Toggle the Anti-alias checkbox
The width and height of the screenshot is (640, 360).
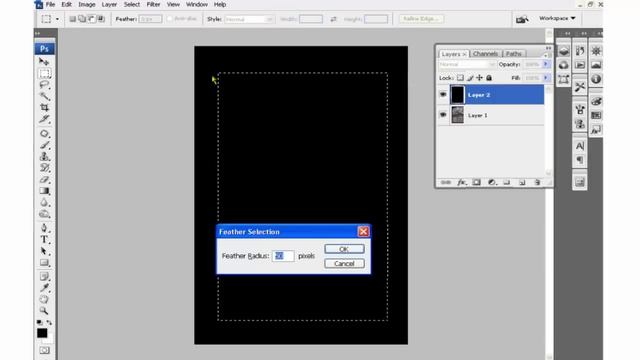pyautogui.click(x=170, y=19)
